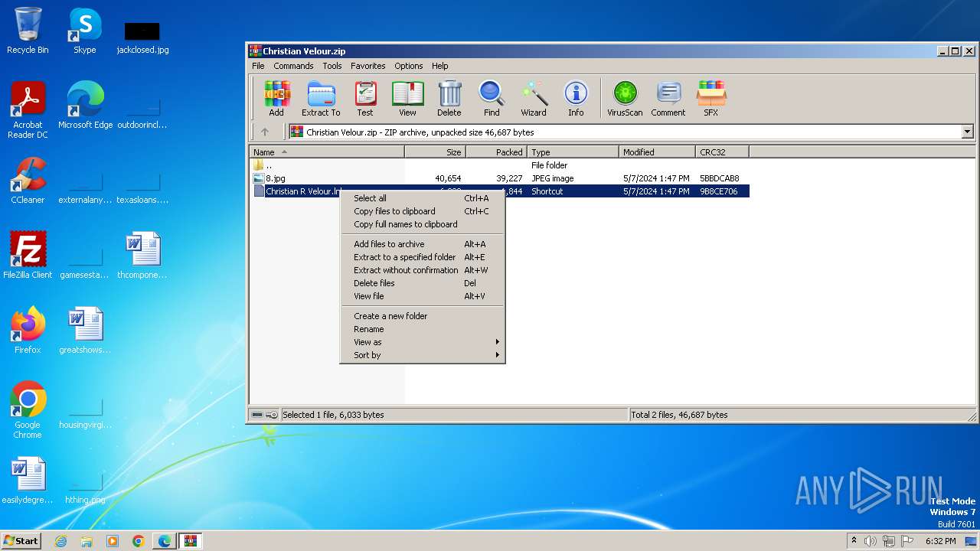The width and height of the screenshot is (980, 551).
Task: Choose View file from context menu
Action: [423, 296]
